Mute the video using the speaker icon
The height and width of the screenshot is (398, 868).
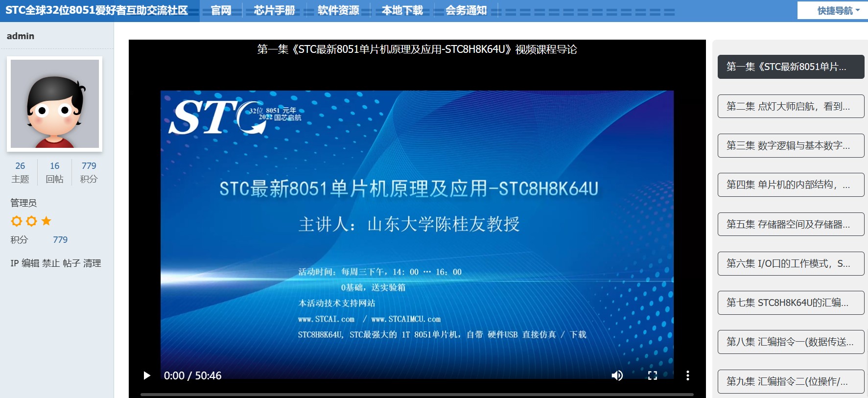coord(617,375)
